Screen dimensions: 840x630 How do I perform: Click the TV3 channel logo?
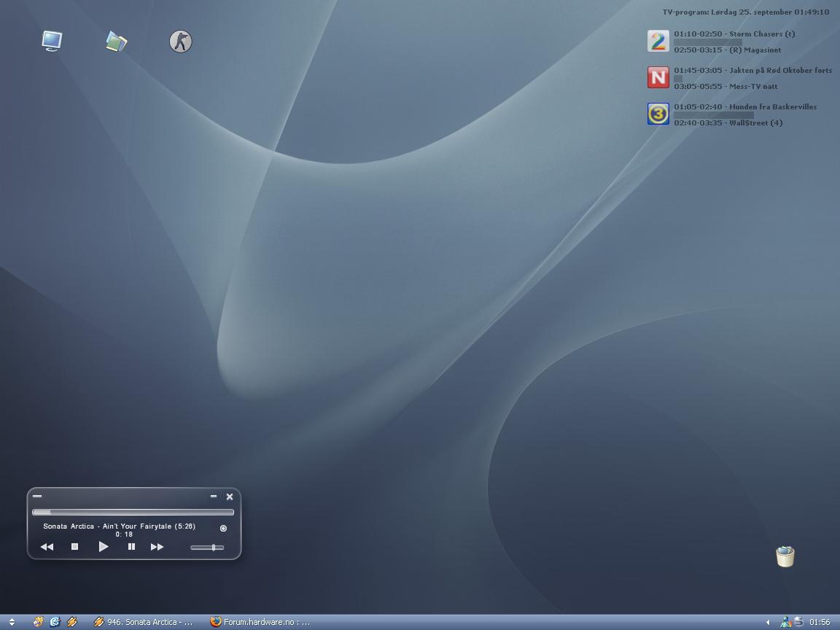click(658, 114)
